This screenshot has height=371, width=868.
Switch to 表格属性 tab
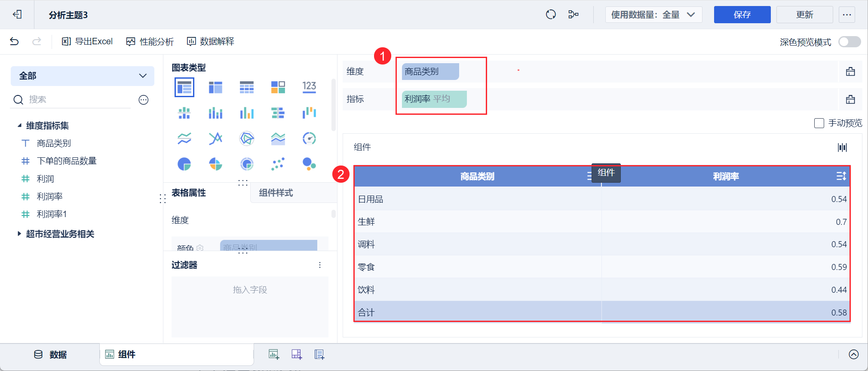pos(189,193)
